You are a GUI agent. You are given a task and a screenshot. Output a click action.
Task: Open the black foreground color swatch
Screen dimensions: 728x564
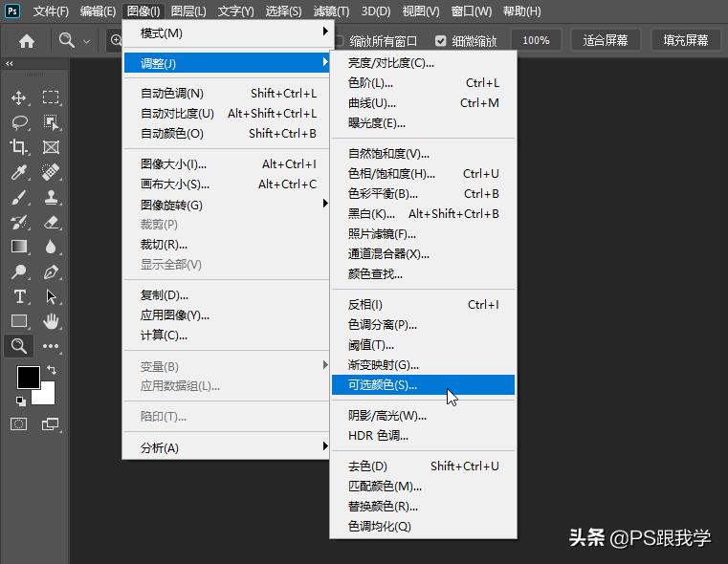pos(27,377)
